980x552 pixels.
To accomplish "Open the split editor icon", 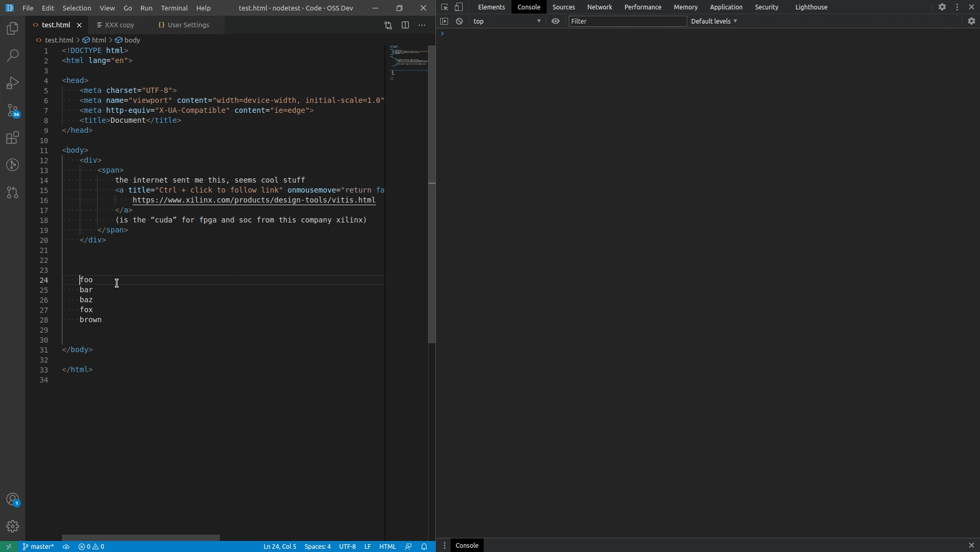I will (406, 25).
